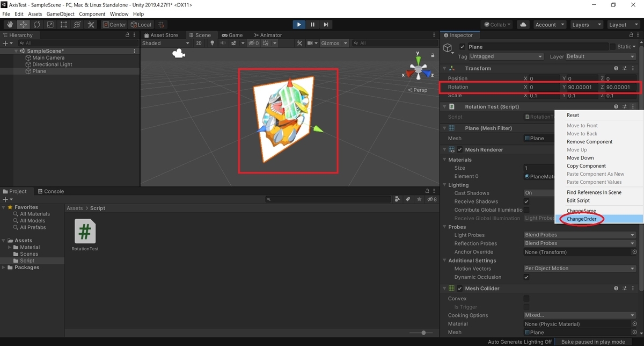
Task: Open the Tag dropdown
Action: pyautogui.click(x=506, y=56)
